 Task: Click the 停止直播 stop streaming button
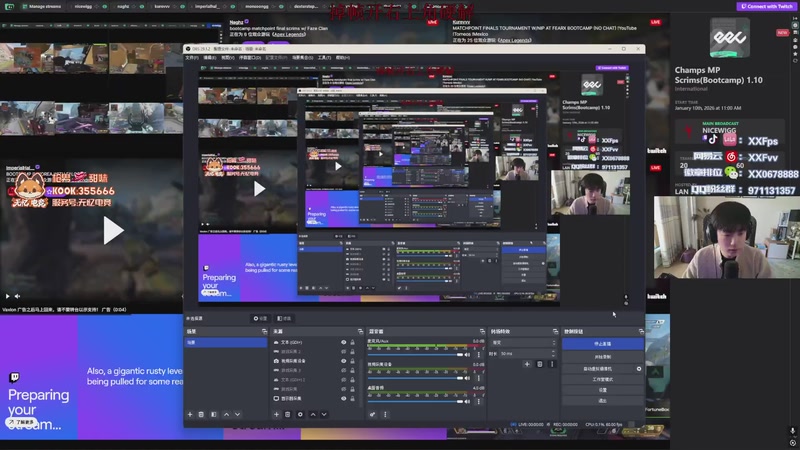[603, 344]
